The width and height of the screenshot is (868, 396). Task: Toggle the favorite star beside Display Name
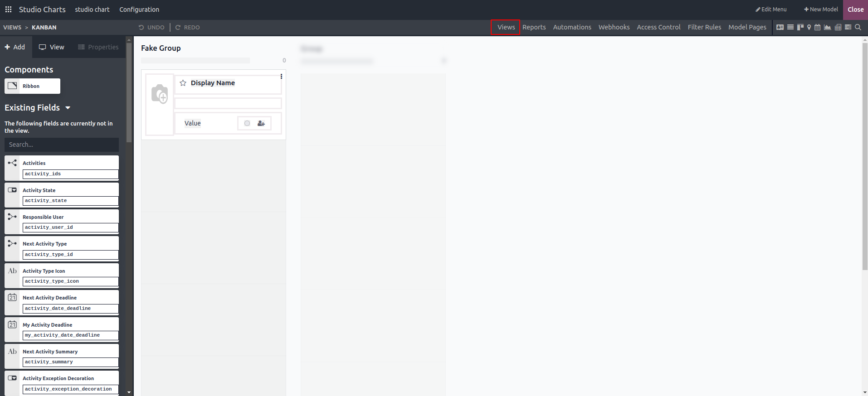tap(183, 83)
